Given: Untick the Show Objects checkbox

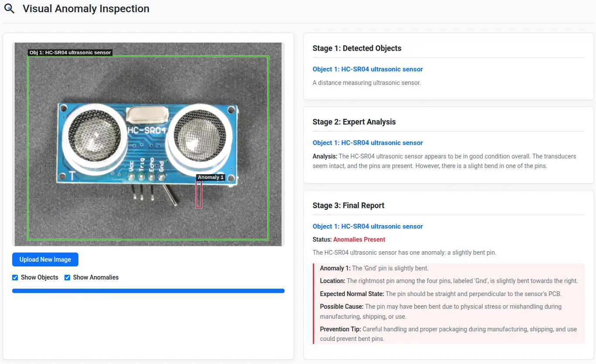Looking at the screenshot, I should 15,277.
